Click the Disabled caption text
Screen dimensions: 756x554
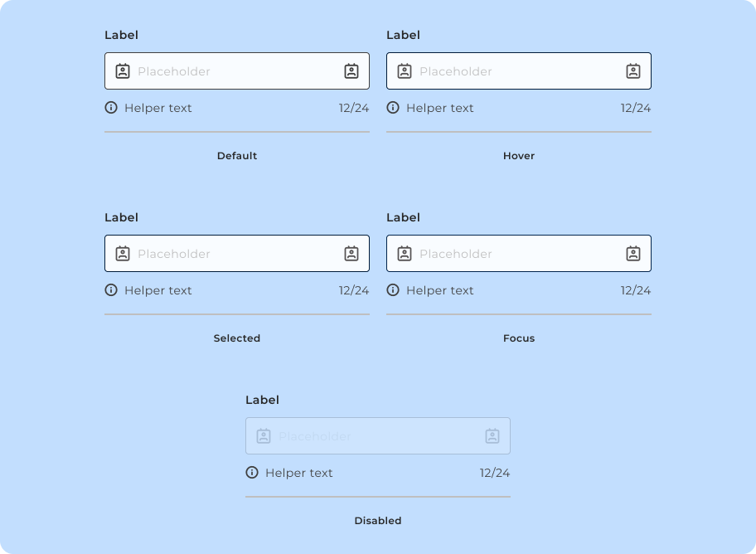tap(377, 520)
